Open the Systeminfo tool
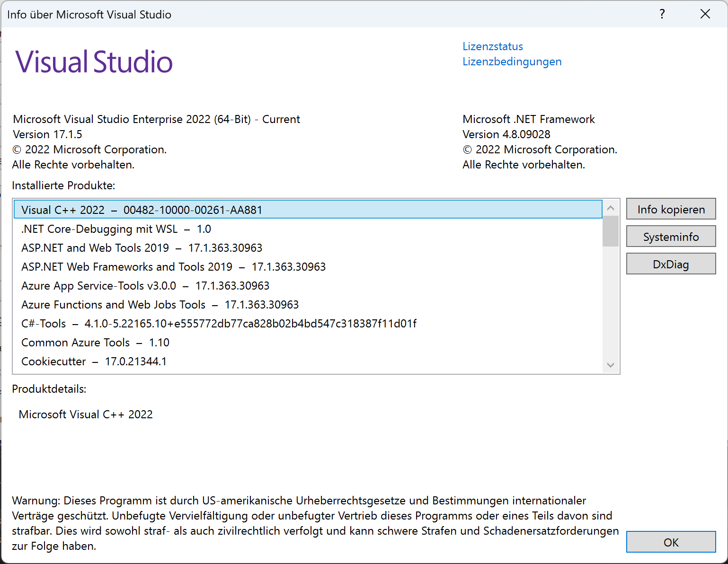 (671, 236)
